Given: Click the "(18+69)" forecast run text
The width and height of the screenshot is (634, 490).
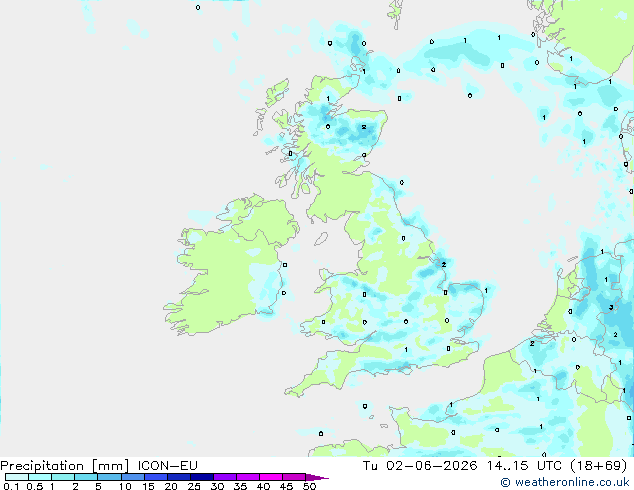Looking at the screenshot, I should point(599,466).
